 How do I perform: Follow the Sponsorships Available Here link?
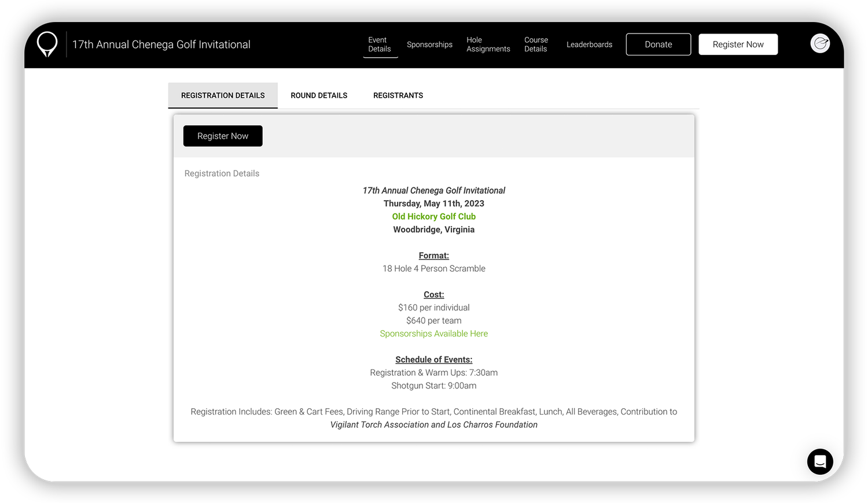(x=433, y=334)
